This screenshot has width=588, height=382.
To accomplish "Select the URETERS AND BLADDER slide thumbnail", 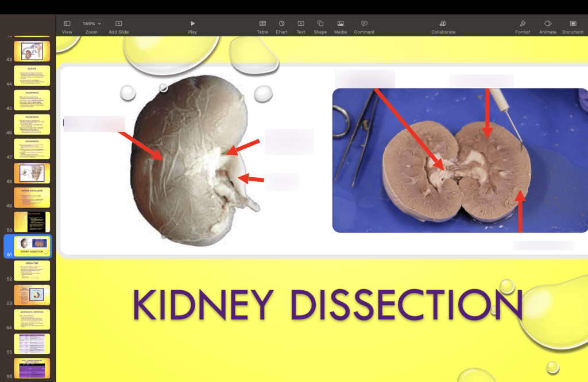I will (x=31, y=197).
